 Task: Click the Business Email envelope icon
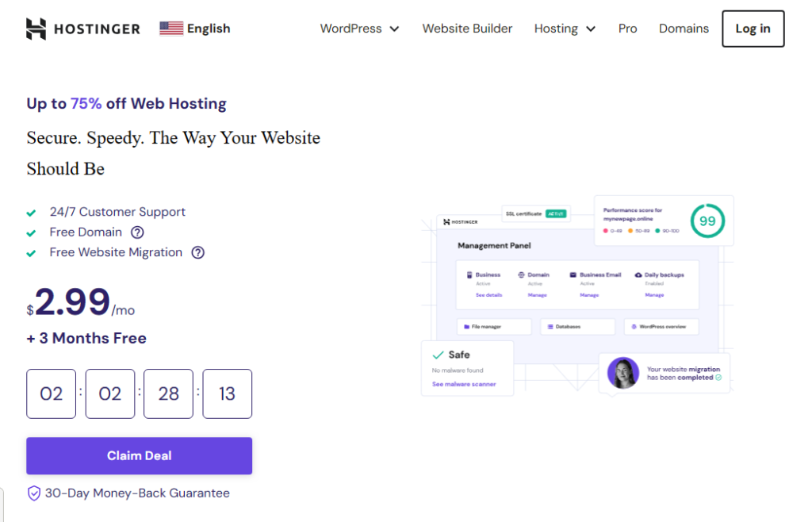(572, 274)
